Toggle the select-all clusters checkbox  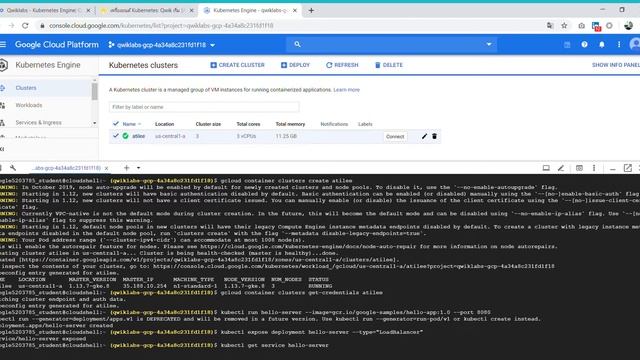(116, 123)
